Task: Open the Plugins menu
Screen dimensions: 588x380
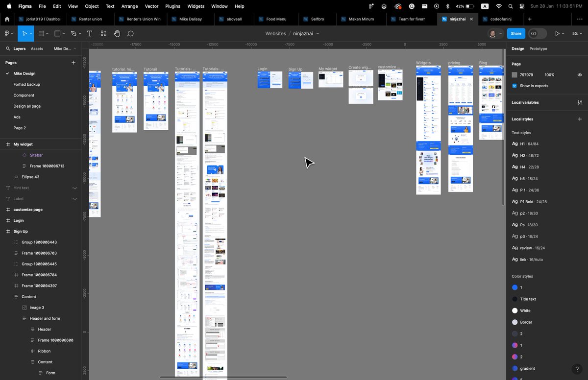Action: [172, 6]
